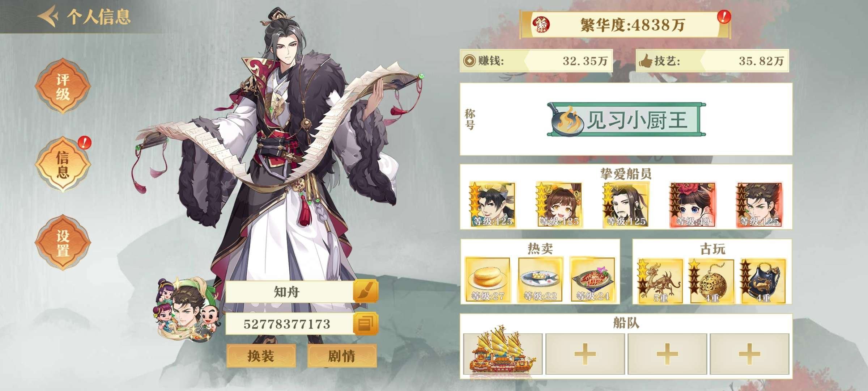
Task: Click the 换装 button
Action: point(261,356)
